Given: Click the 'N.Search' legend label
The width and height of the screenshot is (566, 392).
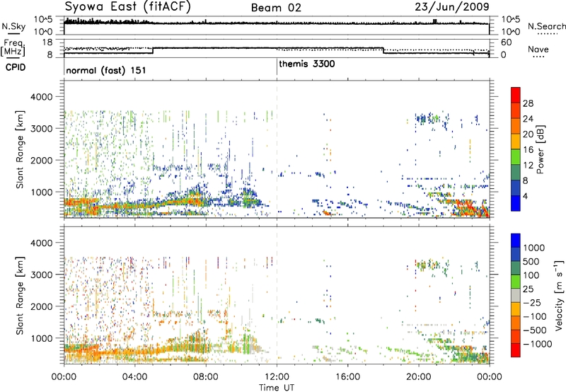Looking at the screenshot, I should (546, 26).
